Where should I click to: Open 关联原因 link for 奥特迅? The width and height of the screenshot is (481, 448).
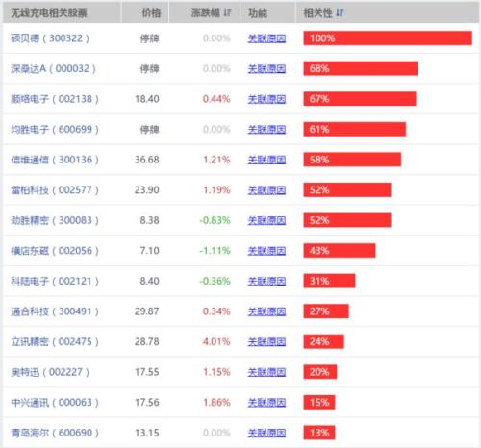coord(266,372)
